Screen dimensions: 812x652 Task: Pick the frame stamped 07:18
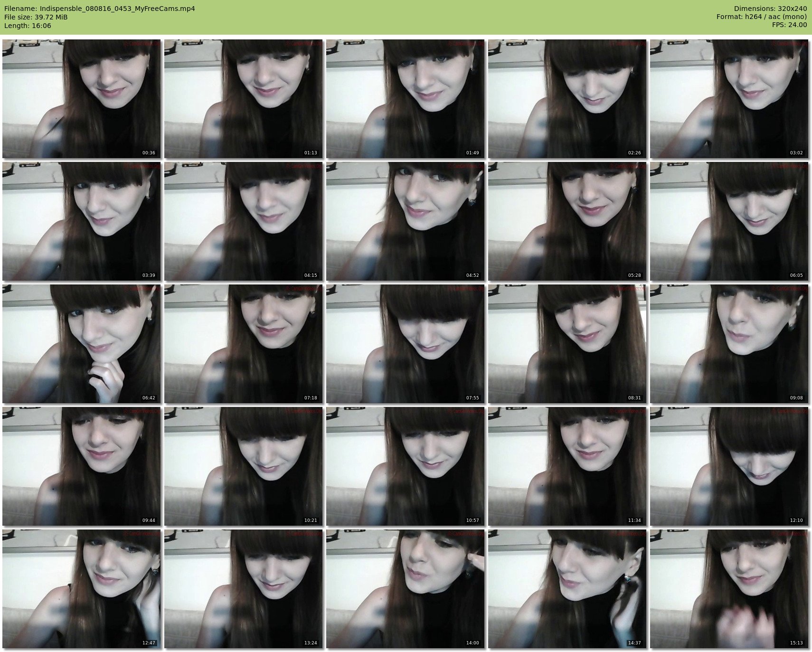[243, 344]
